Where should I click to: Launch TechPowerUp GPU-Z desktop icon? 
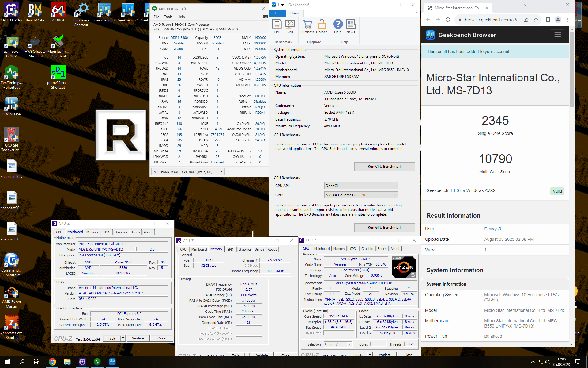[12, 46]
